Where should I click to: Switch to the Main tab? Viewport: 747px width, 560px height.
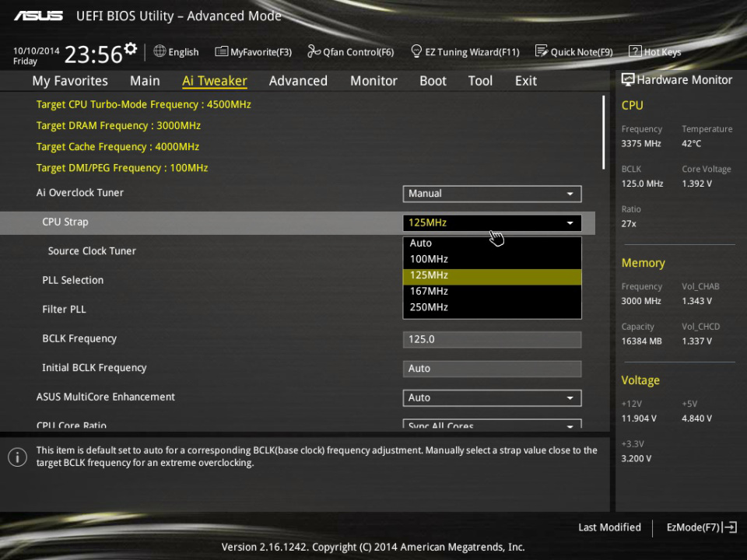click(145, 81)
